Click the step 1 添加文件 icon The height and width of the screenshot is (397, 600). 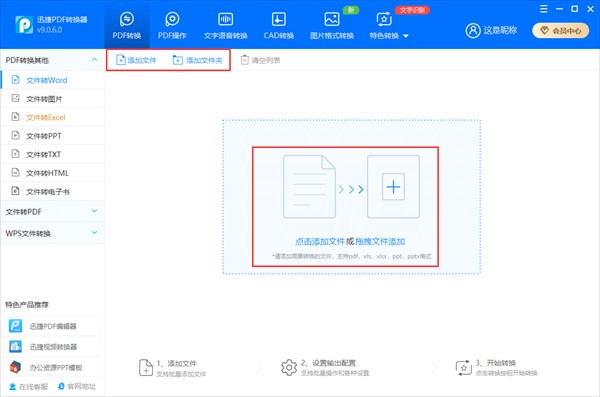point(146,368)
